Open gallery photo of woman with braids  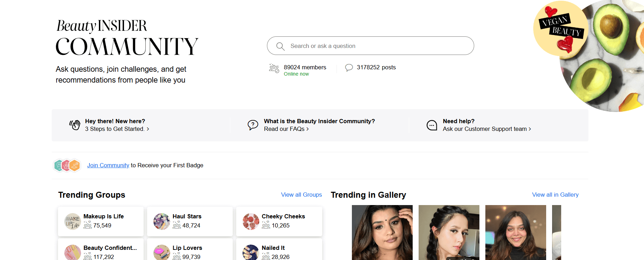tap(449, 232)
